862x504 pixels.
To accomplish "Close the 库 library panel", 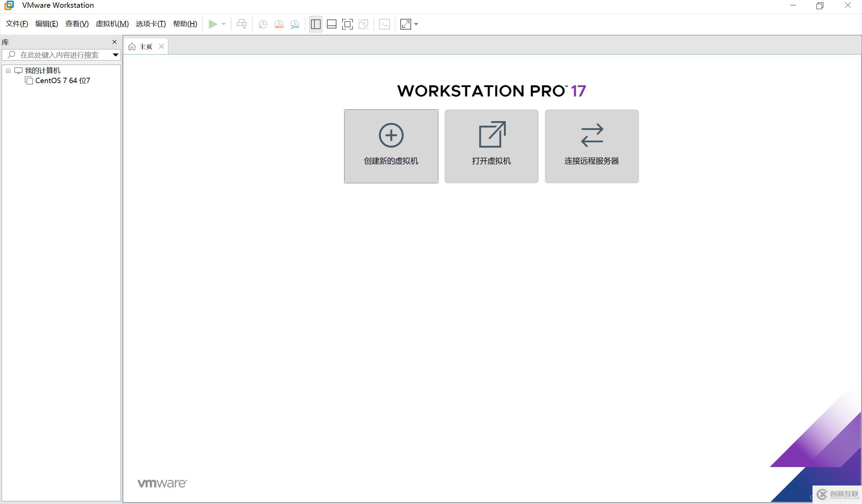I will point(114,42).
